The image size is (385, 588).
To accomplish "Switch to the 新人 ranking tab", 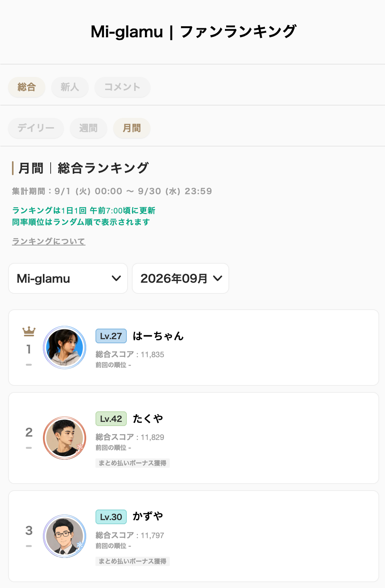I will click(70, 87).
